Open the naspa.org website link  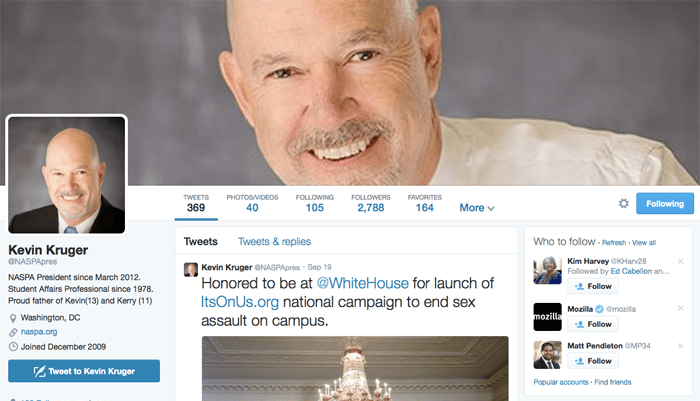[x=39, y=332]
